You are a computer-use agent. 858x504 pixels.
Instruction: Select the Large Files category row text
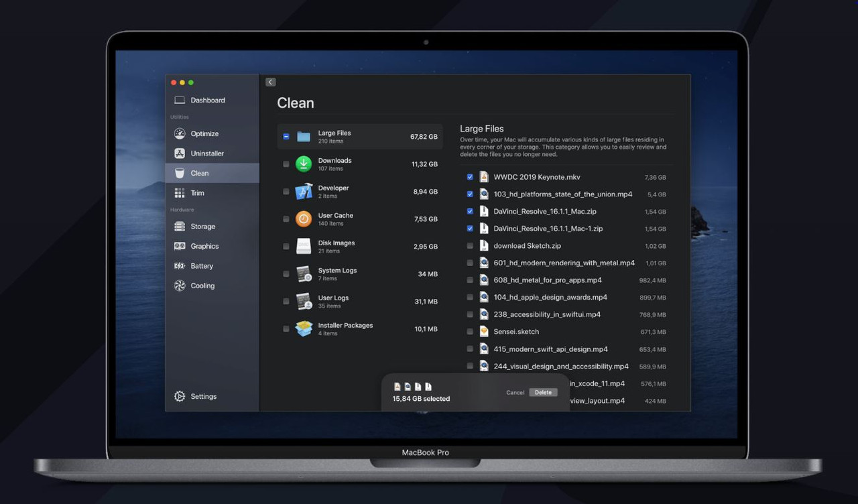coord(334,133)
